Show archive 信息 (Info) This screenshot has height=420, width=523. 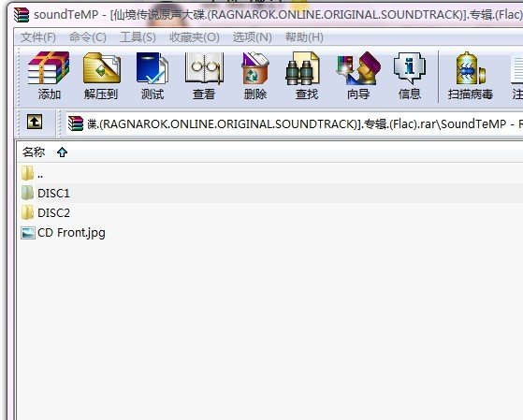(409, 68)
